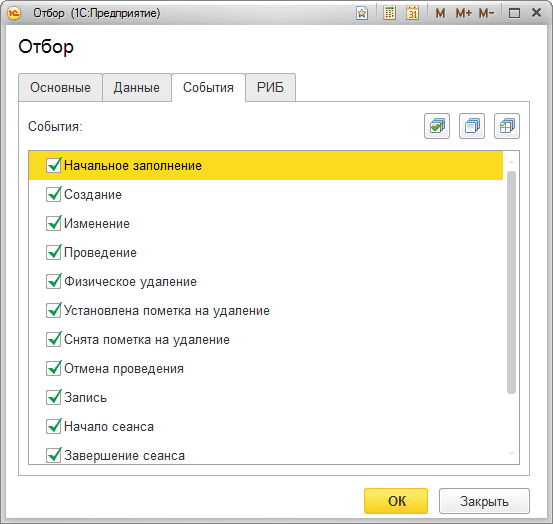Select Физическое удаление row text
This screenshot has height=524, width=553.
click(130, 281)
